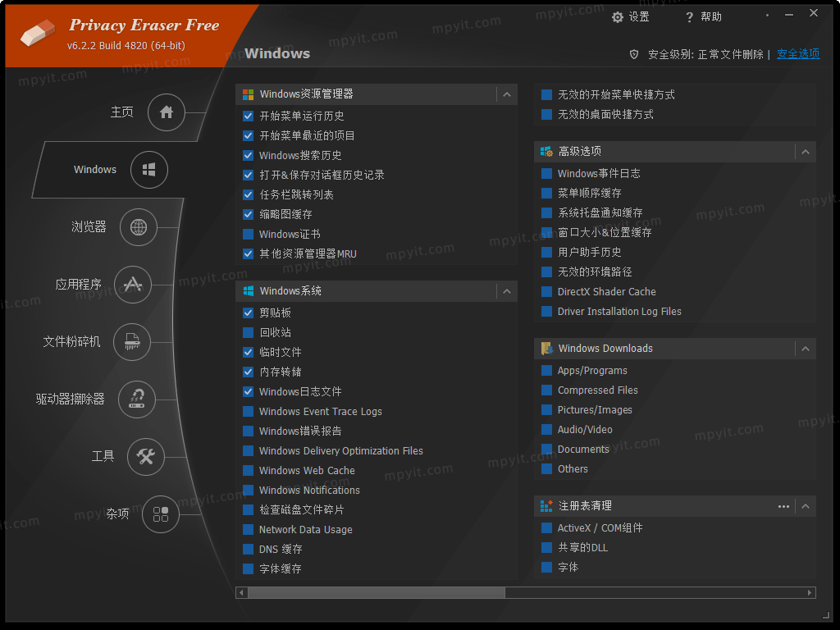Open the 工具 tools icon
The image size is (840, 630).
[x=146, y=456]
